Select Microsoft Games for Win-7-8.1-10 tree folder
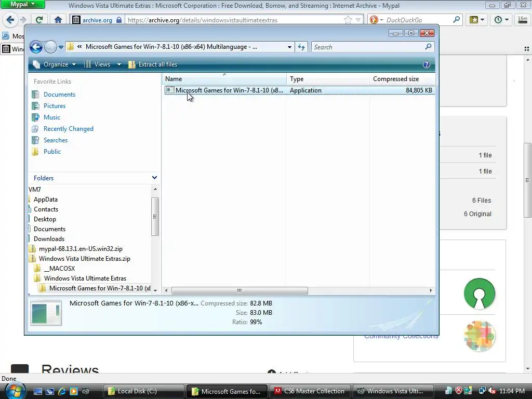This screenshot has height=399, width=532. pos(100,288)
